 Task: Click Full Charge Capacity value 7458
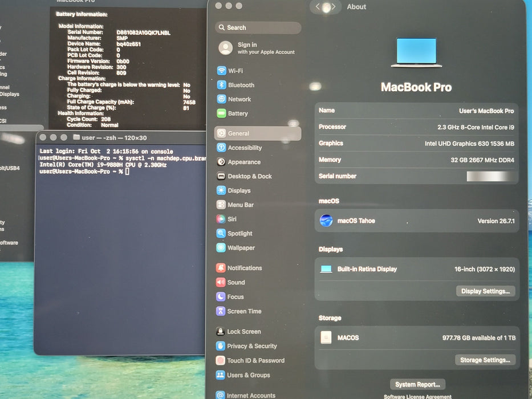tap(189, 102)
